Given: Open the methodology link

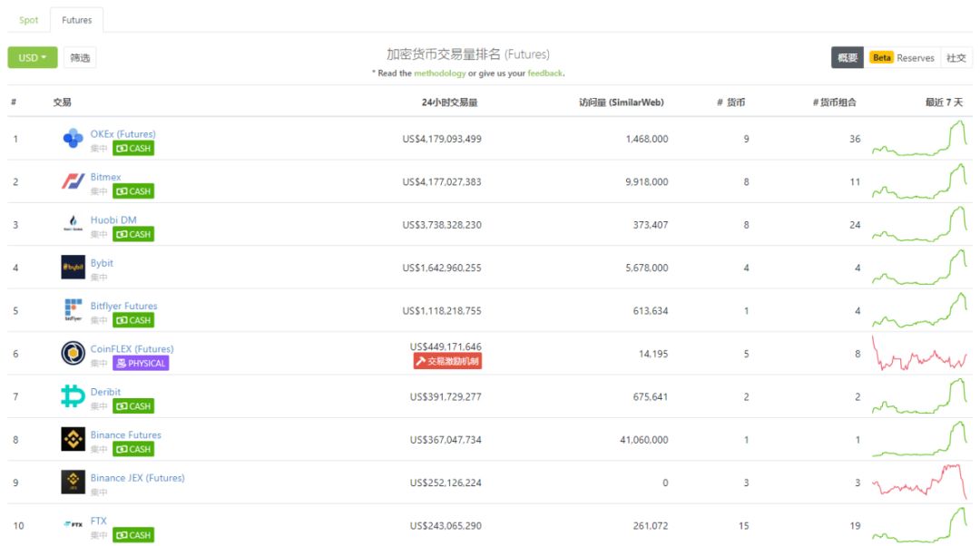Looking at the screenshot, I should 440,73.
